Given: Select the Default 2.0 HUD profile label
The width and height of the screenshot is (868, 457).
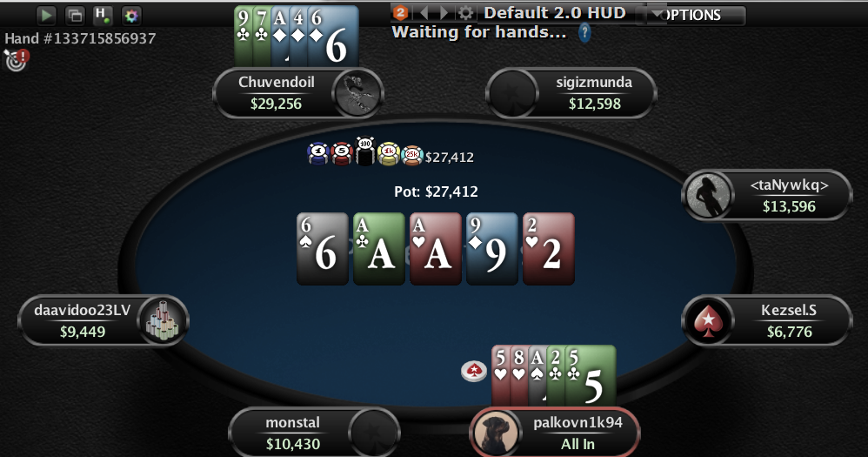Looking at the screenshot, I should (x=555, y=13).
